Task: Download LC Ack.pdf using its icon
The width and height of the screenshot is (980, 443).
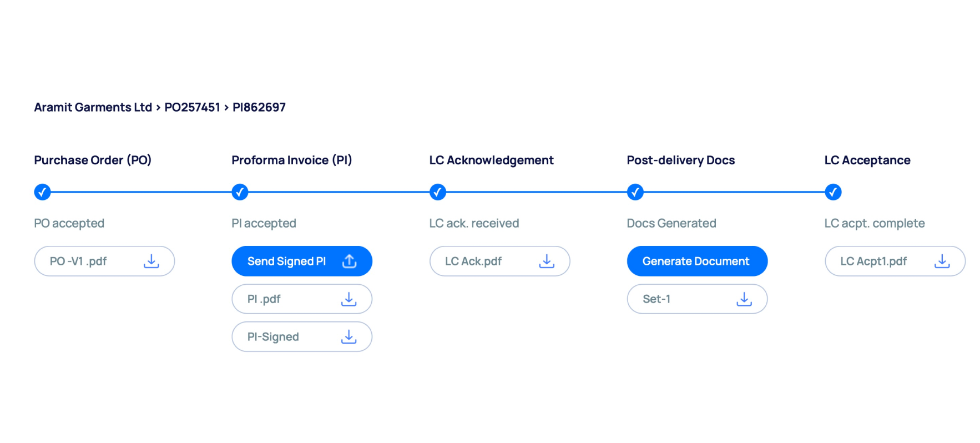Action: click(x=547, y=261)
